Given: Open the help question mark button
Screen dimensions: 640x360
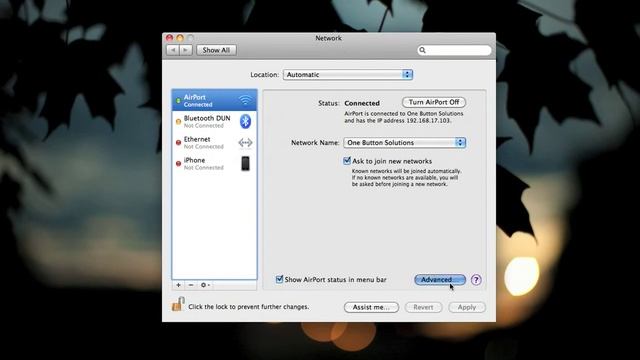Looking at the screenshot, I should 476,280.
